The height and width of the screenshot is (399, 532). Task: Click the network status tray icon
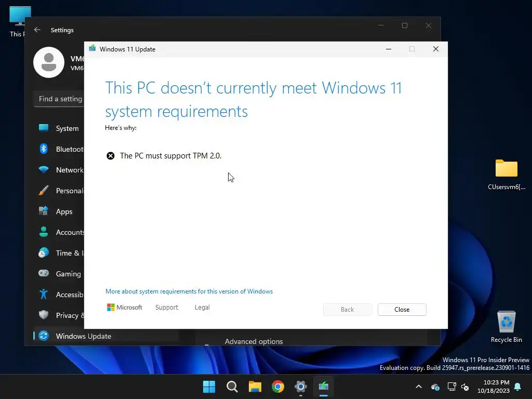pos(451,387)
